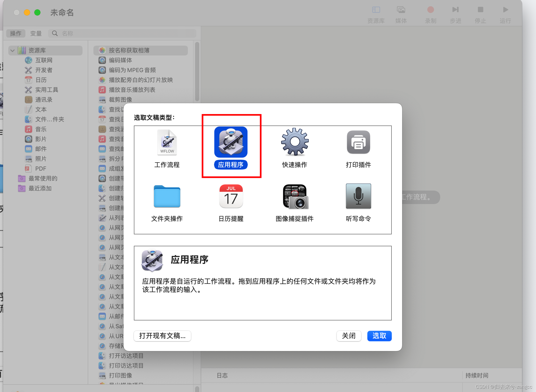
Task: Select the 工作流程 document type icon
Action: tap(167, 142)
